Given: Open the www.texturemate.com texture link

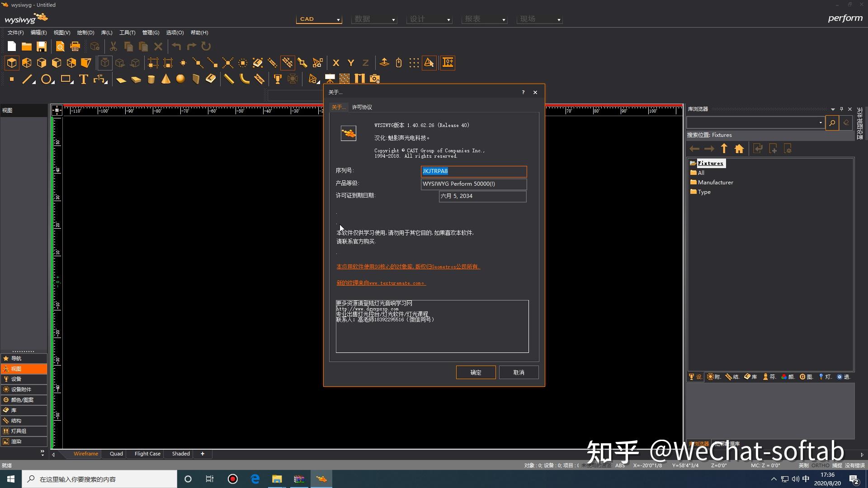Looking at the screenshot, I should point(396,283).
